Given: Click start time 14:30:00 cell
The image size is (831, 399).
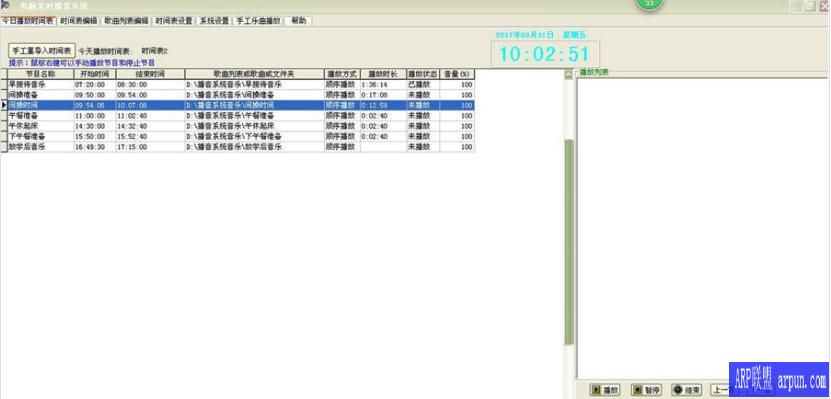Looking at the screenshot, I should click(95, 126).
